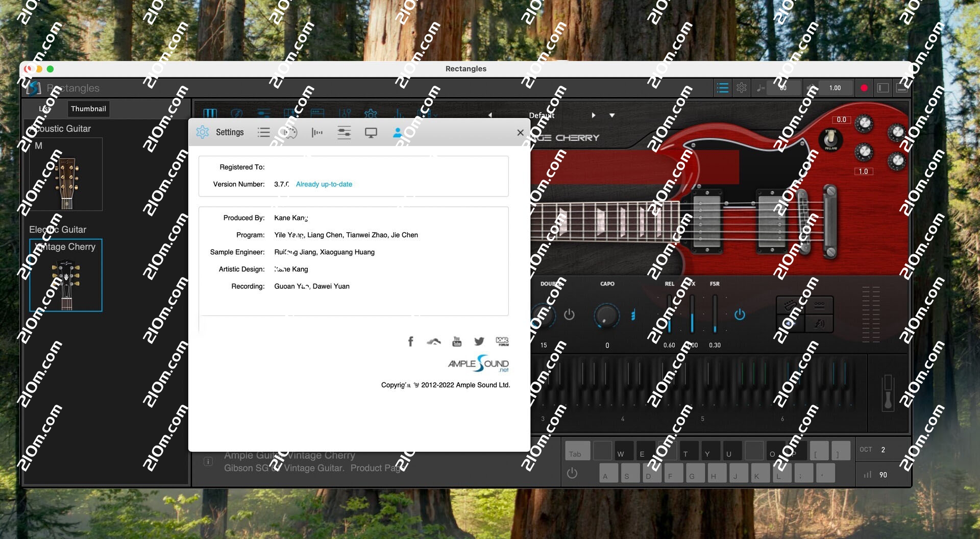Screen dimensions: 980x539
Task: Open the Amp panel tab icon
Action: [x=317, y=113]
